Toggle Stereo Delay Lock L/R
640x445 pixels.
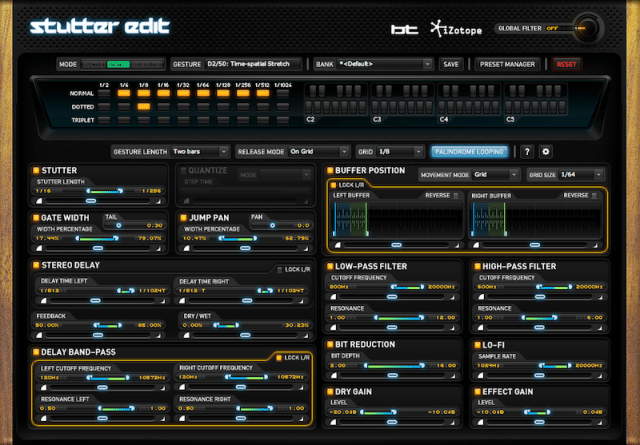coord(280,269)
